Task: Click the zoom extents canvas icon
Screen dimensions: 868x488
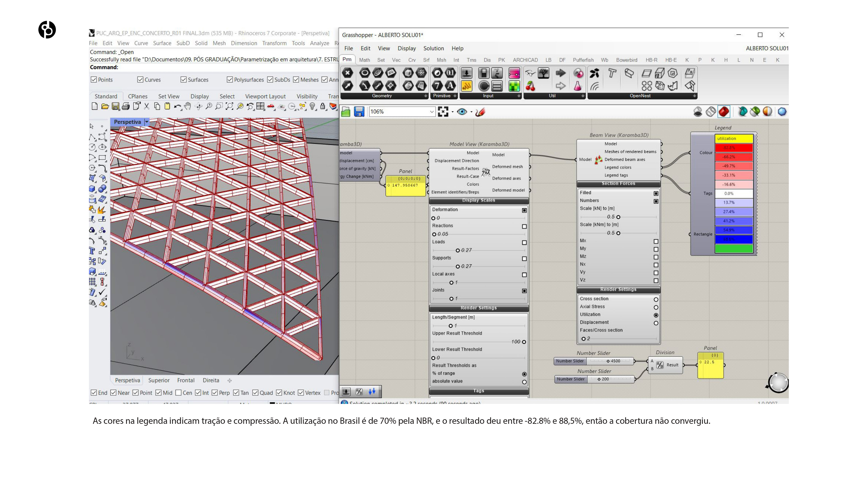Action: pyautogui.click(x=443, y=112)
